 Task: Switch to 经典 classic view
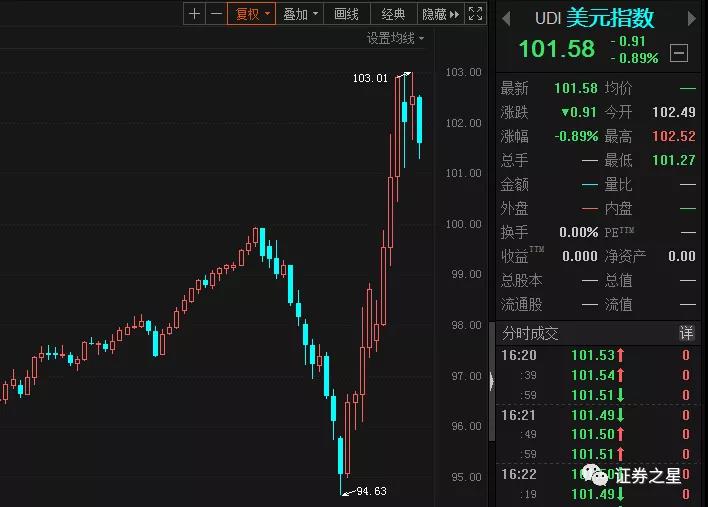pyautogui.click(x=393, y=14)
